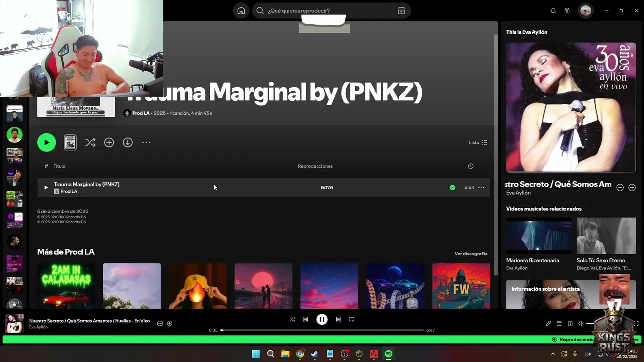
Task: Skip to previous track
Action: [x=306, y=319]
